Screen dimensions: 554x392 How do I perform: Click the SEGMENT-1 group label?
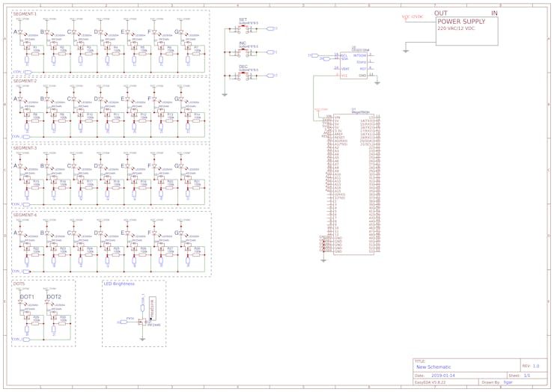point(25,13)
